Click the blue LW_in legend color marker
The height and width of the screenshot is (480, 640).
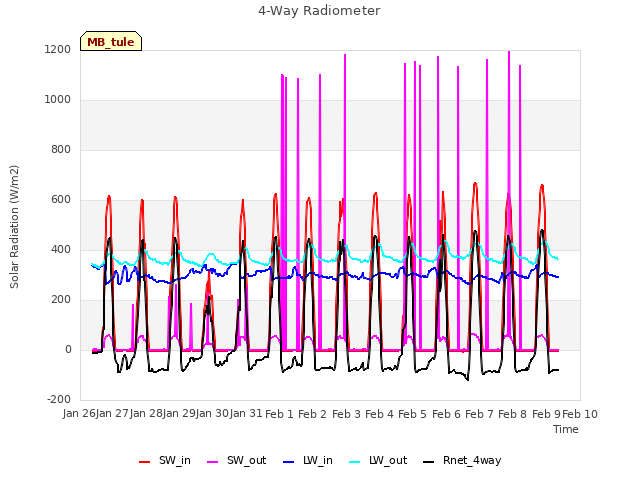pyautogui.click(x=288, y=462)
